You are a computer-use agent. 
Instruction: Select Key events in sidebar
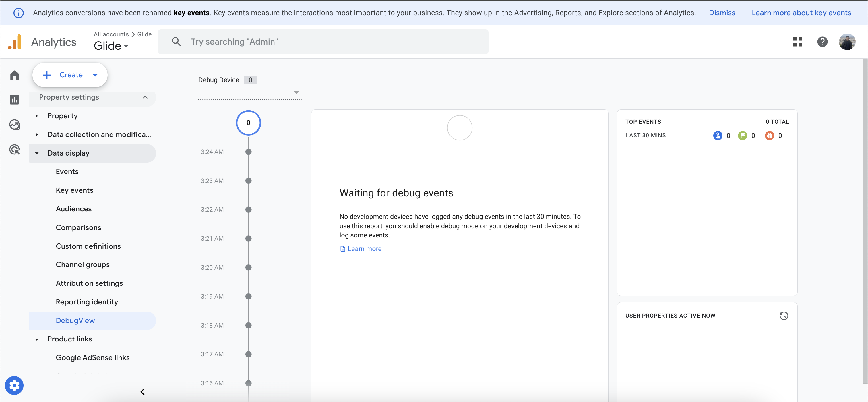pyautogui.click(x=74, y=190)
